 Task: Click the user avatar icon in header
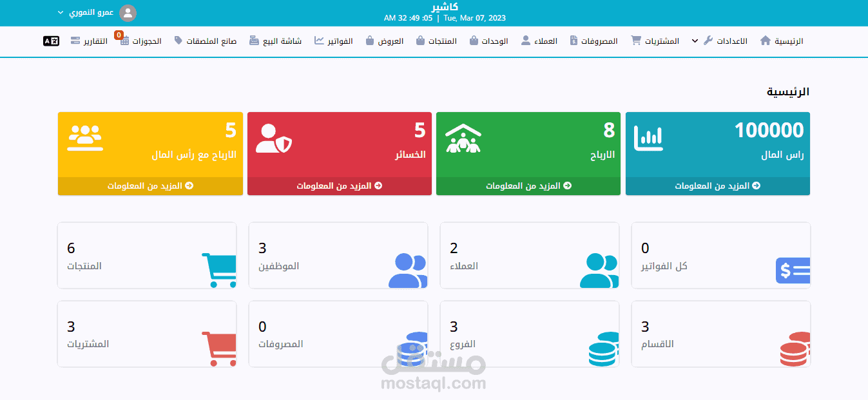tap(128, 13)
